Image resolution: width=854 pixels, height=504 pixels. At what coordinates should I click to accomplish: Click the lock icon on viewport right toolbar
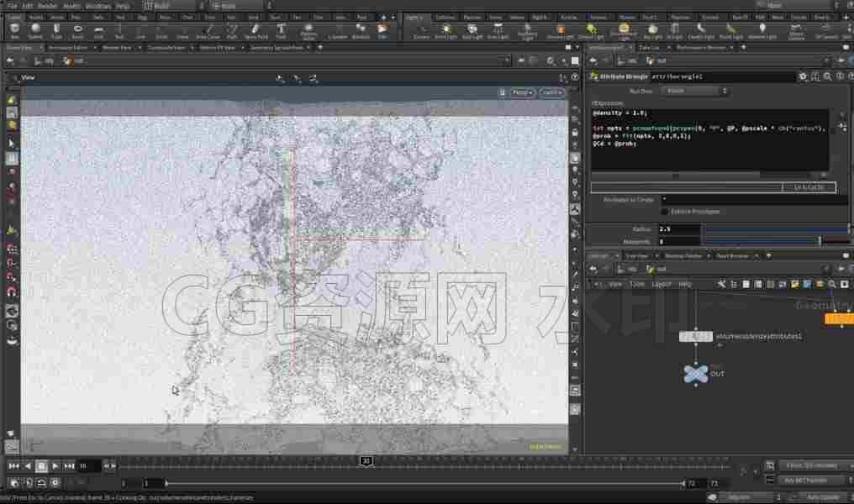[575, 133]
